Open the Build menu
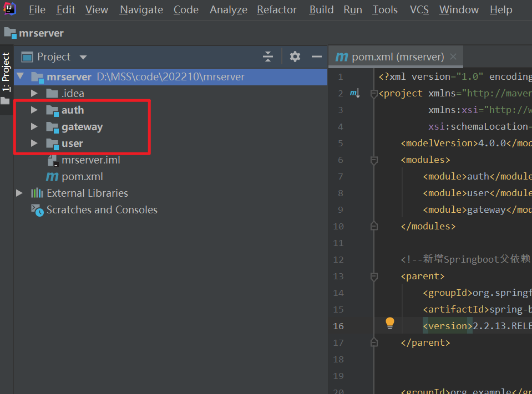 pos(321,10)
